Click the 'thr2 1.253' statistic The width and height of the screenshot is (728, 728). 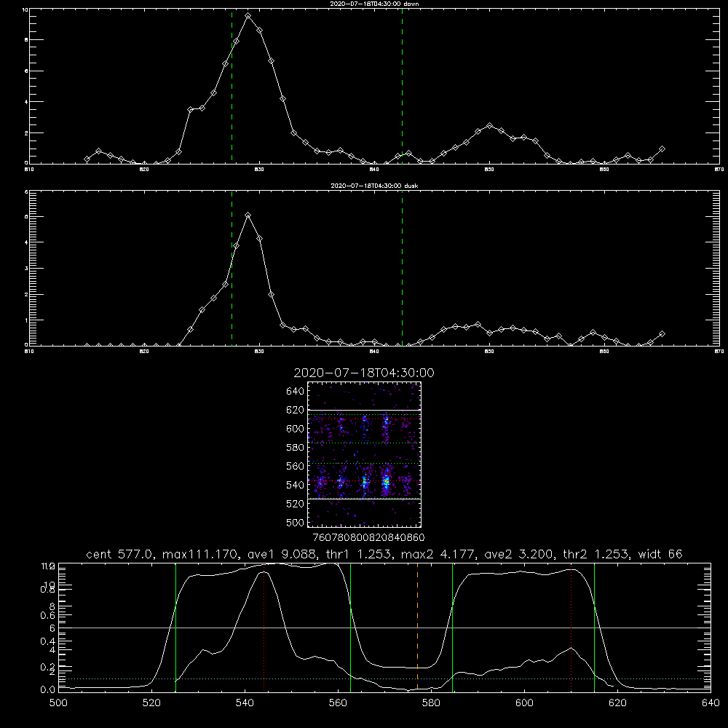point(596,554)
